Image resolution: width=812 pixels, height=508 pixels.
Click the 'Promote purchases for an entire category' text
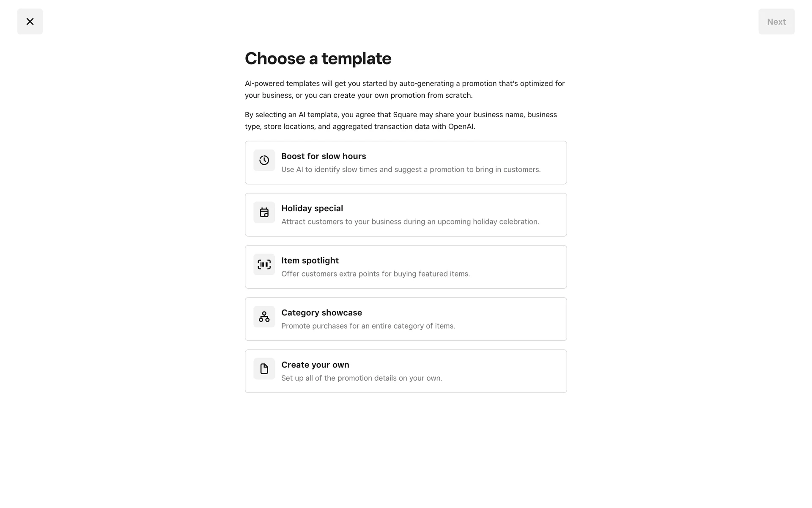368,326
